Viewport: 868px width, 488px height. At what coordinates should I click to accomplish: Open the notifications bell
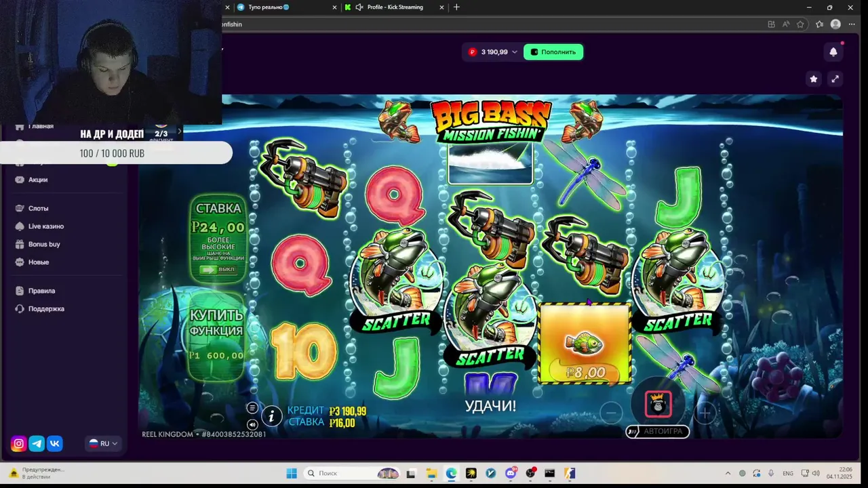tap(833, 52)
